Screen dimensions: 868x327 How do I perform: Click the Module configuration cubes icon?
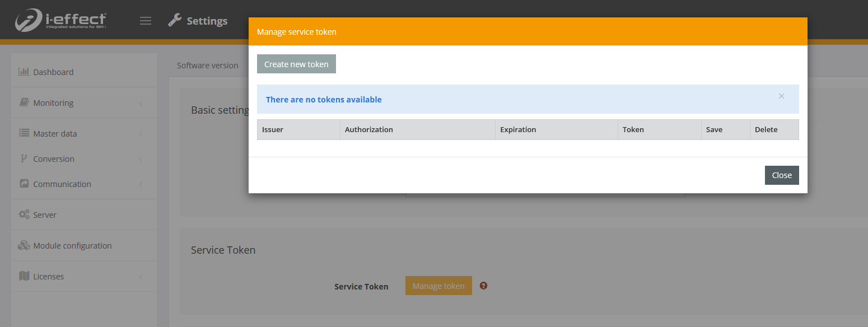[x=24, y=245]
